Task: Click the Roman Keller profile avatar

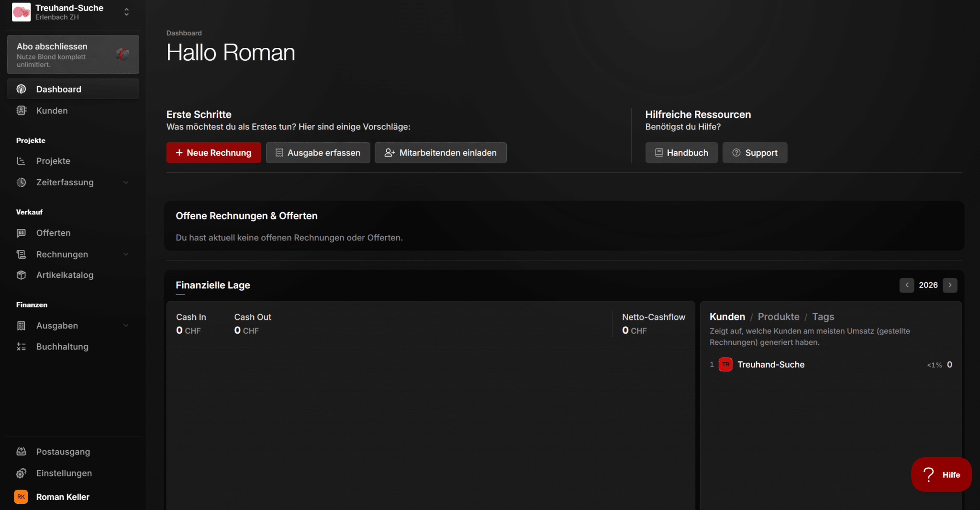Action: click(21, 497)
